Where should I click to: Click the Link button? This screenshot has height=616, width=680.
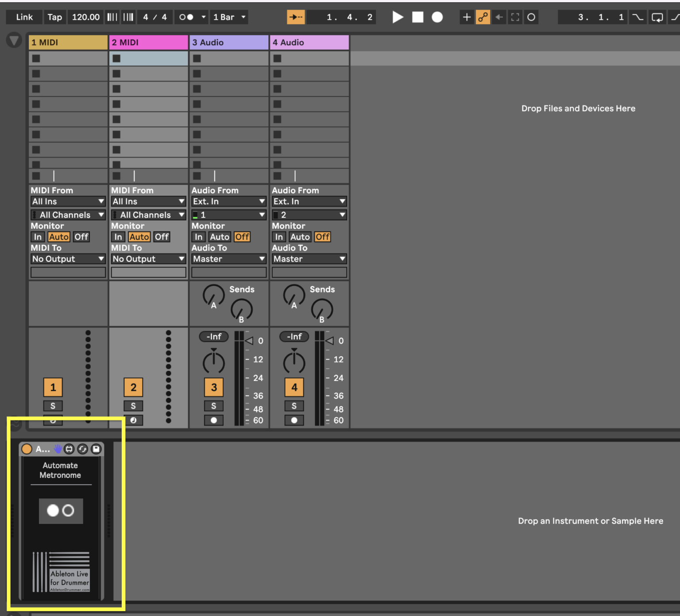pyautogui.click(x=23, y=17)
